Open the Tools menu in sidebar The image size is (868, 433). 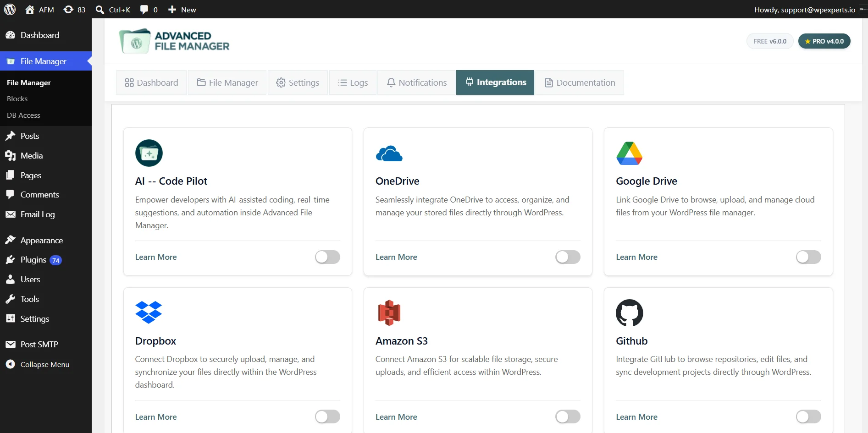[x=46, y=299]
